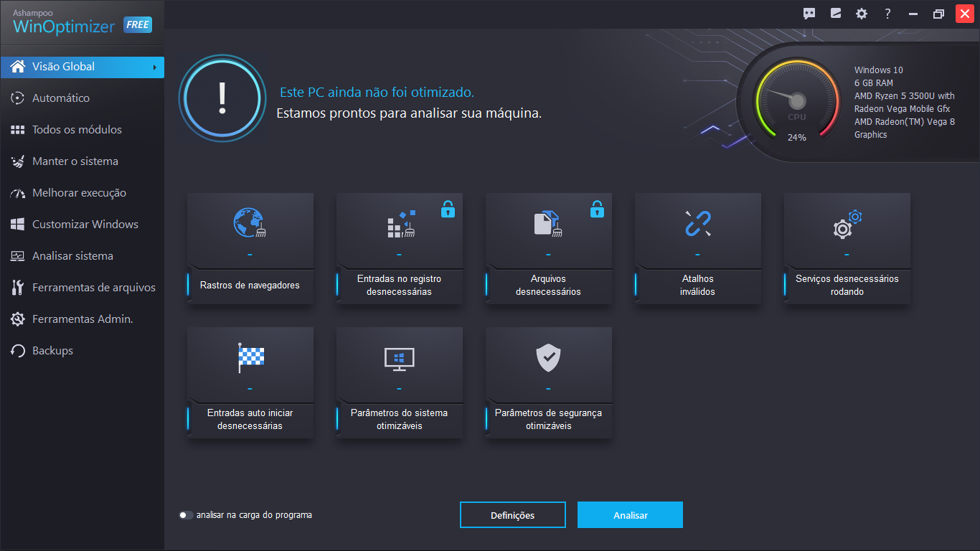Expand the arrow next to Visão Global
Viewport: 980px width, 551px height.
click(x=154, y=67)
